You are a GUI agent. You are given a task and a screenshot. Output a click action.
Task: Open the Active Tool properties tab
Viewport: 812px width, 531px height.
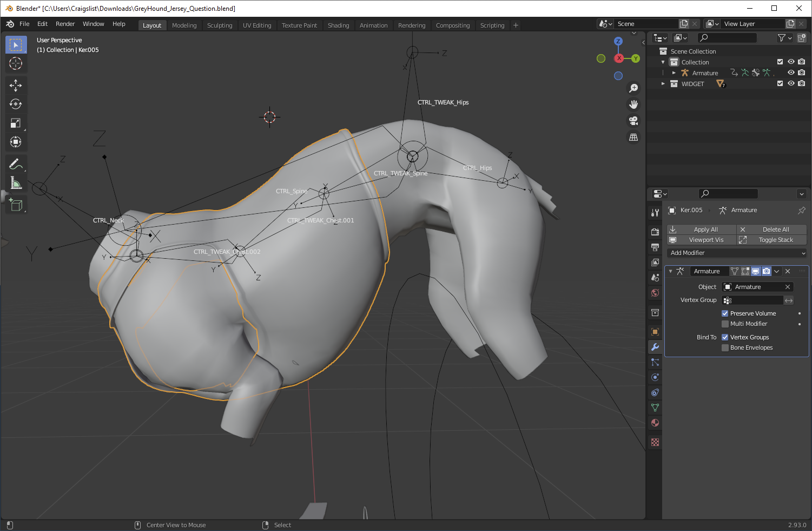tap(655, 213)
